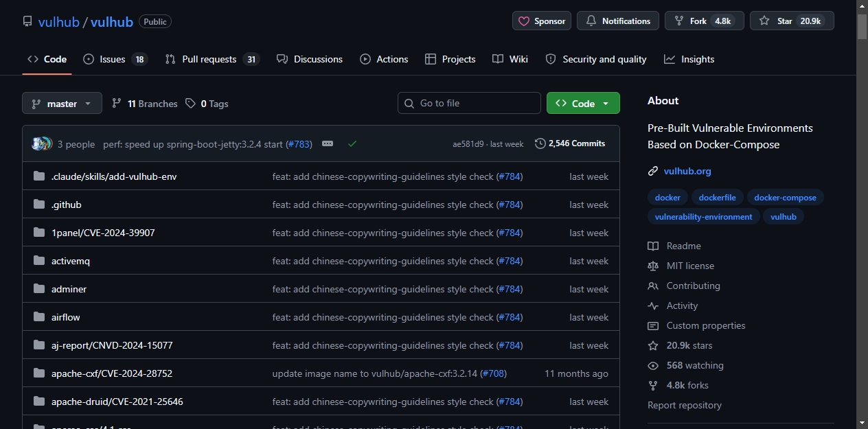This screenshot has width=868, height=429.
Task: Select the vulnerability-environment topic tag
Action: [703, 217]
